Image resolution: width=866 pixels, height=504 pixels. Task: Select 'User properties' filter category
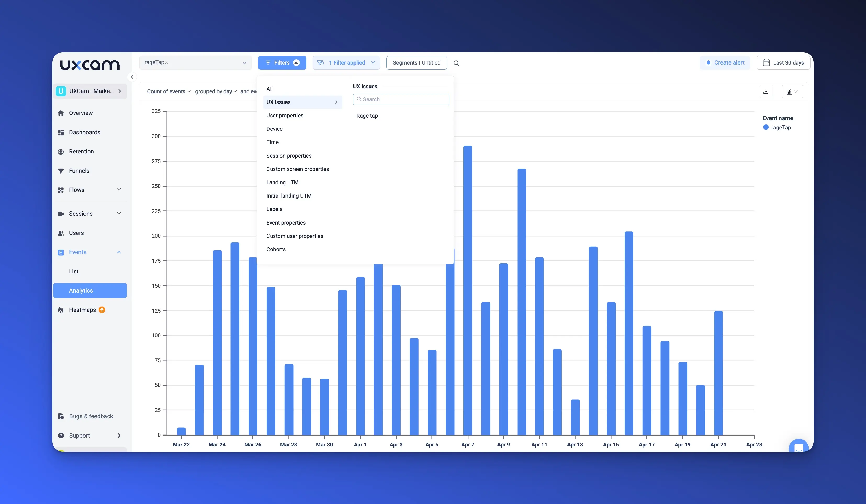pyautogui.click(x=285, y=115)
